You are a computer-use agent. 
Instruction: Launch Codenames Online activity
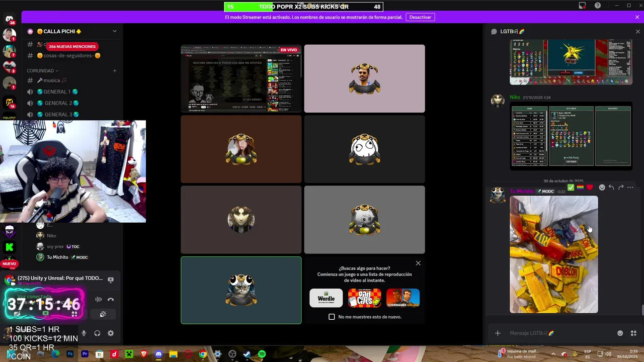[403, 298]
